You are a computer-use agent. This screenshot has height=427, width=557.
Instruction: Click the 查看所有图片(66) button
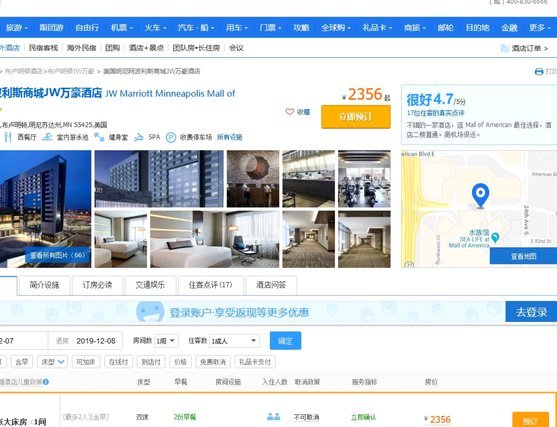(x=58, y=255)
